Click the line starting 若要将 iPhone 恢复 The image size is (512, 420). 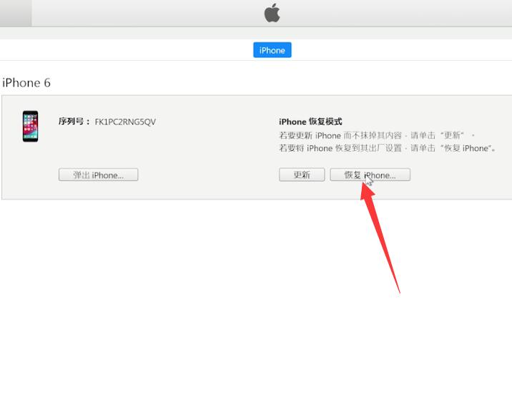[388, 148]
